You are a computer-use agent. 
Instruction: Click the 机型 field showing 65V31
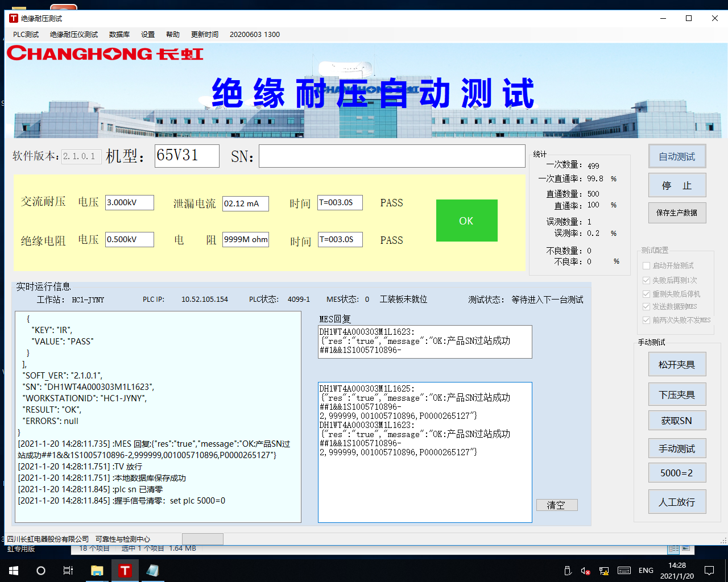tap(187, 156)
